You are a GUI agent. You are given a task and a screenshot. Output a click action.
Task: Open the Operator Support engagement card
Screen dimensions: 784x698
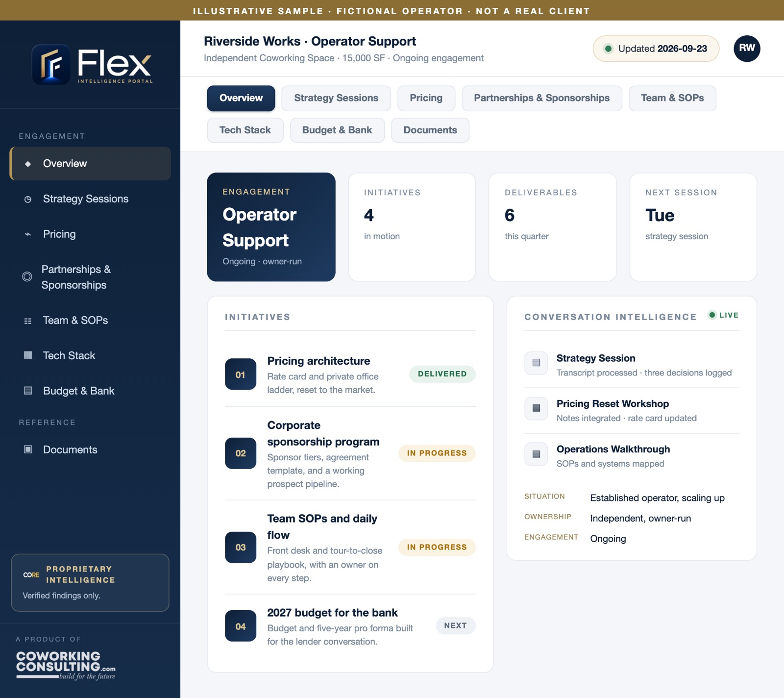point(271,227)
